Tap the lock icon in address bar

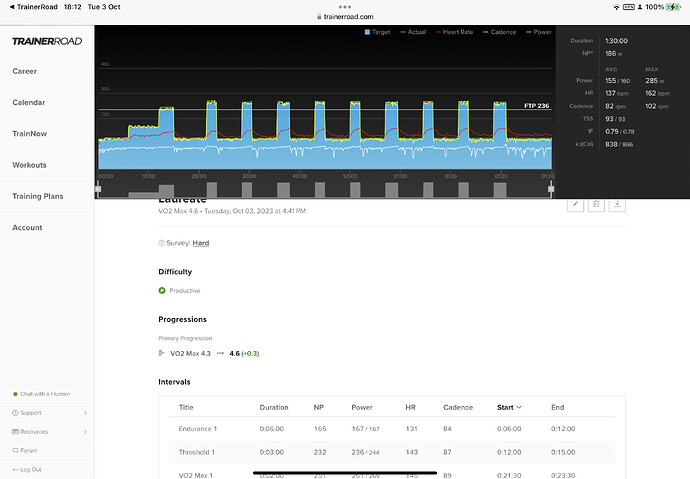(x=319, y=17)
